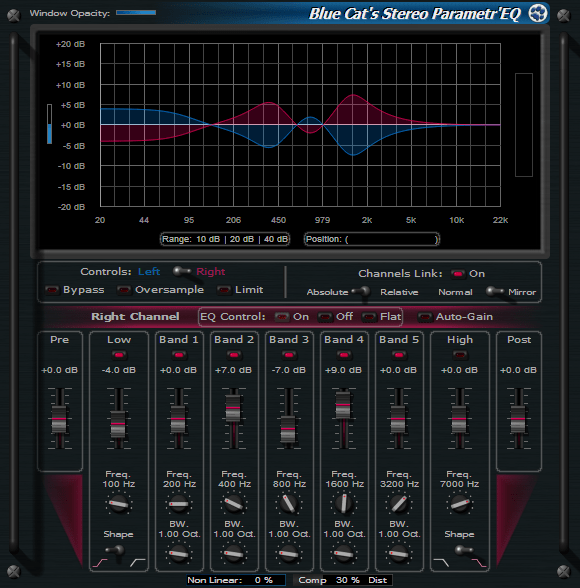Click the Band 2 gain fader
This screenshot has height=588, width=580.
[x=233, y=408]
